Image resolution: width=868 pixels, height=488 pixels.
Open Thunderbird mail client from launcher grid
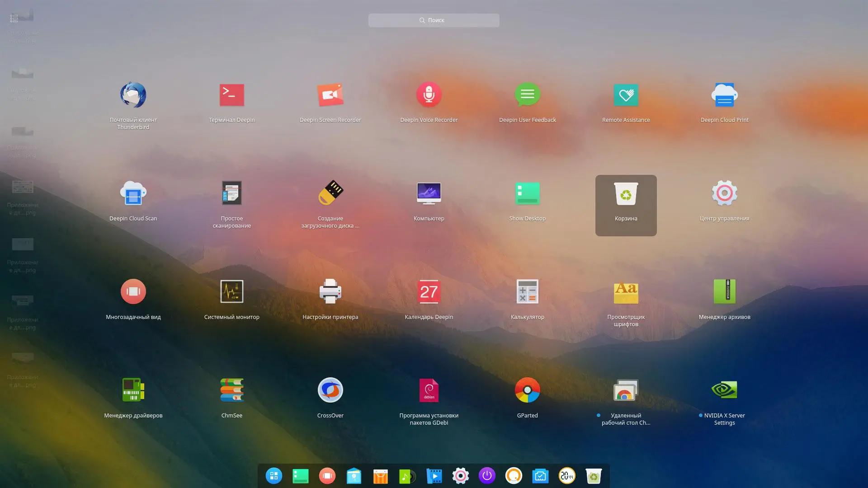click(x=133, y=95)
